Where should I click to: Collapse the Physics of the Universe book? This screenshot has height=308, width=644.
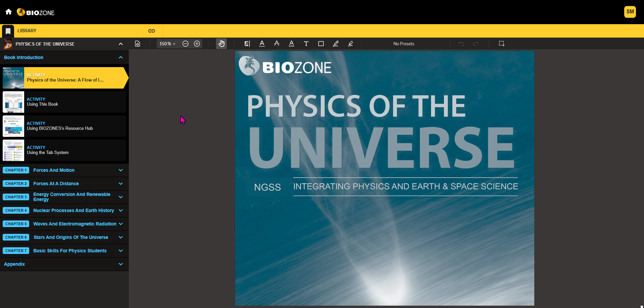tap(121, 44)
